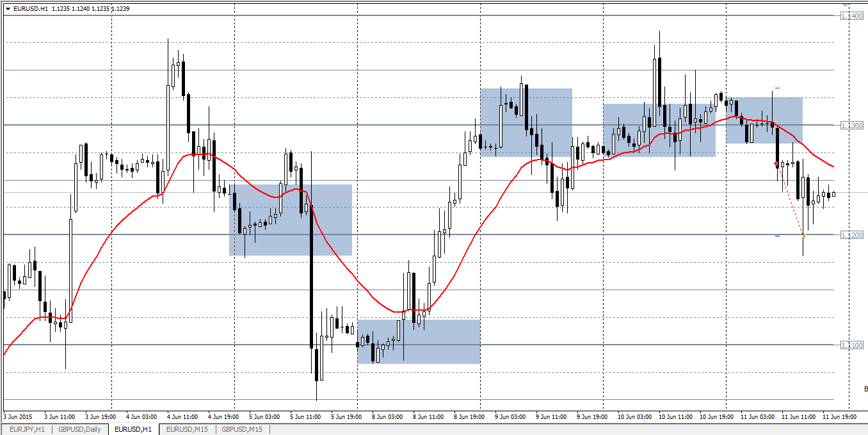Click the red trade entry arrow on 11 Jun
This screenshot has height=435, width=868.
tap(776, 164)
